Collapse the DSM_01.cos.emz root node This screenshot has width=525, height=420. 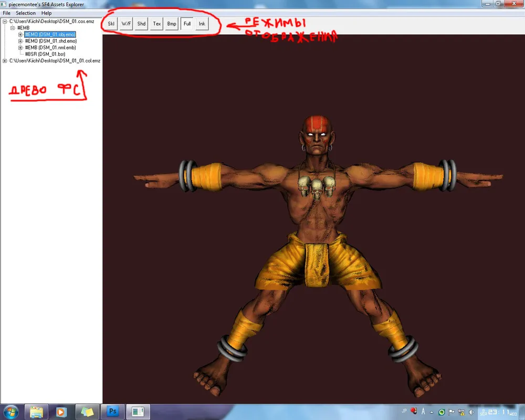coord(5,22)
